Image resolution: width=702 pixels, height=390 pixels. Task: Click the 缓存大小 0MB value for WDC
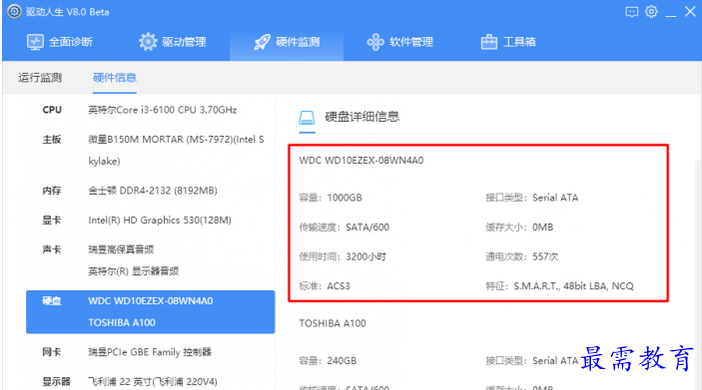pos(543,227)
